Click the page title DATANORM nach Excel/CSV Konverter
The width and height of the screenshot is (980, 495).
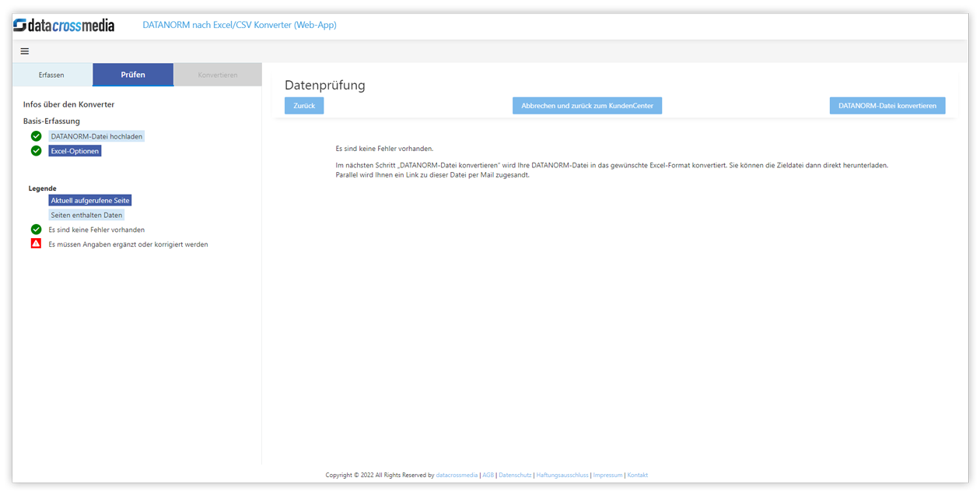coord(240,25)
